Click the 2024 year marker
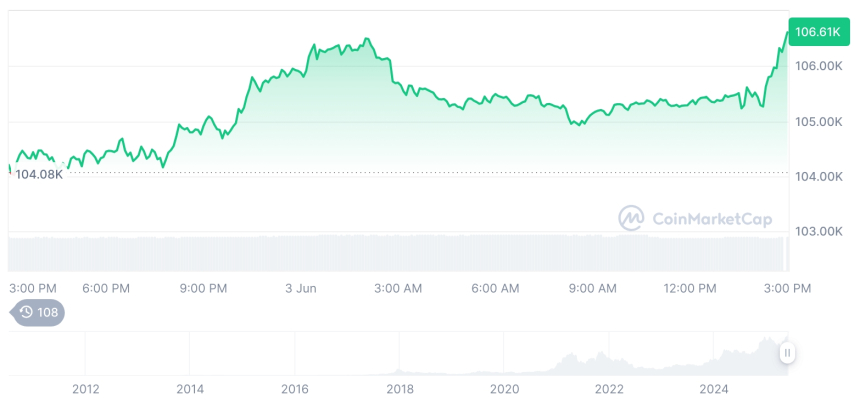The image size is (860, 401). coord(714,389)
